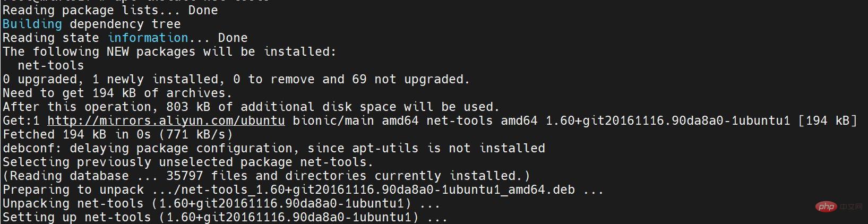Click the 'Unpacking net-tools' line
868x224 pixels.
(x=221, y=203)
